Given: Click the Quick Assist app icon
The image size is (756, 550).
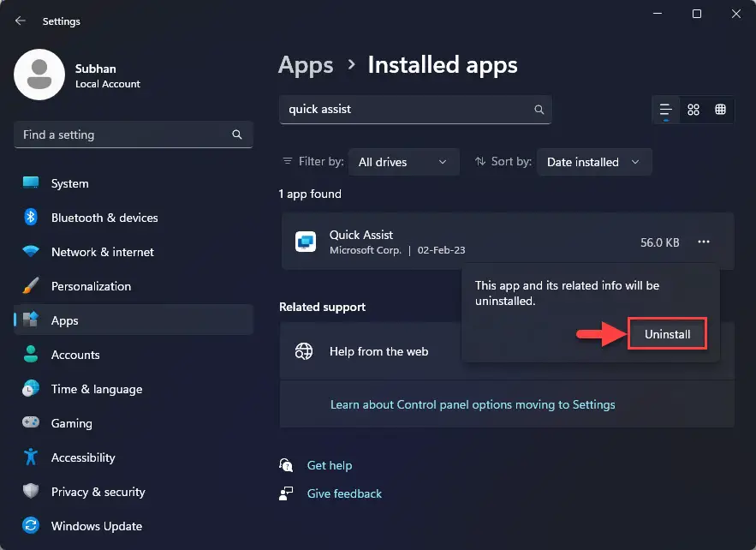Looking at the screenshot, I should coord(306,242).
